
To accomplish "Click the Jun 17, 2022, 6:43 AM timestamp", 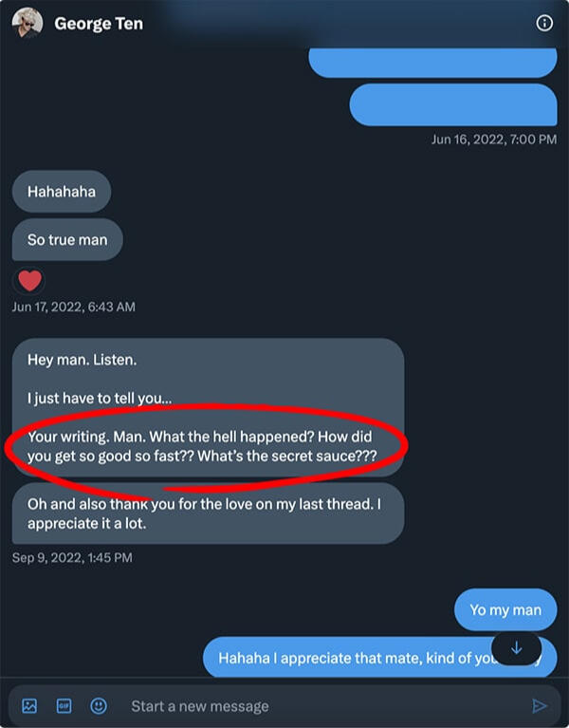I will point(74,307).
